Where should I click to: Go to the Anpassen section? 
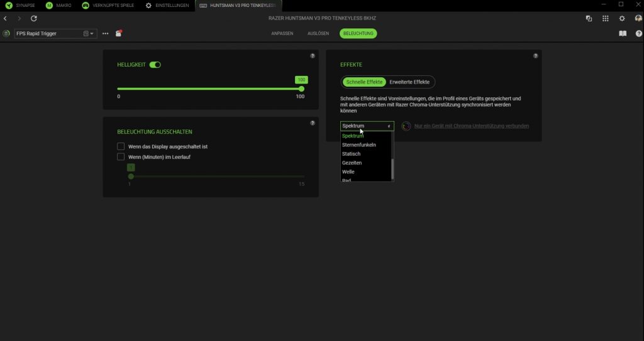(x=282, y=33)
